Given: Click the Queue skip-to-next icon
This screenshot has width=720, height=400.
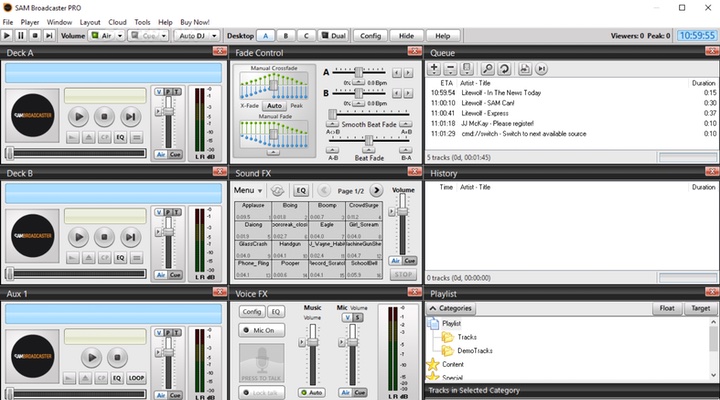Looking at the screenshot, I should (541, 69).
